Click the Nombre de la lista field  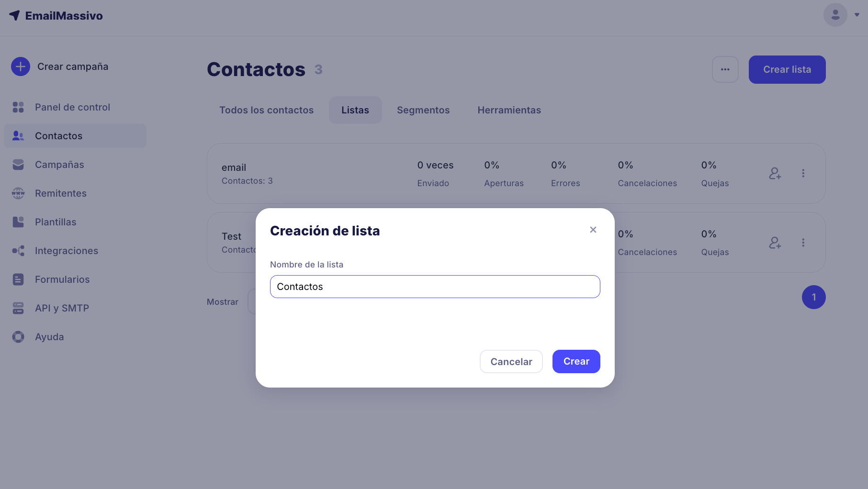point(435,287)
